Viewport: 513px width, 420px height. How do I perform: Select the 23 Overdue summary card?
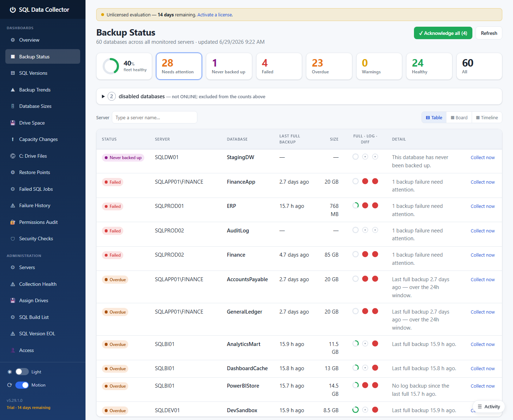click(x=329, y=66)
